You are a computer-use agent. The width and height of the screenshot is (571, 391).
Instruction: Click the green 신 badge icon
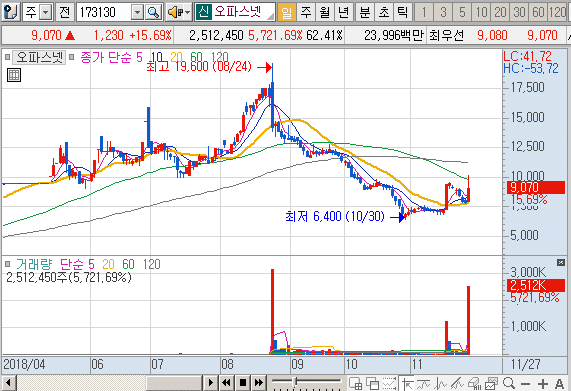click(x=204, y=12)
